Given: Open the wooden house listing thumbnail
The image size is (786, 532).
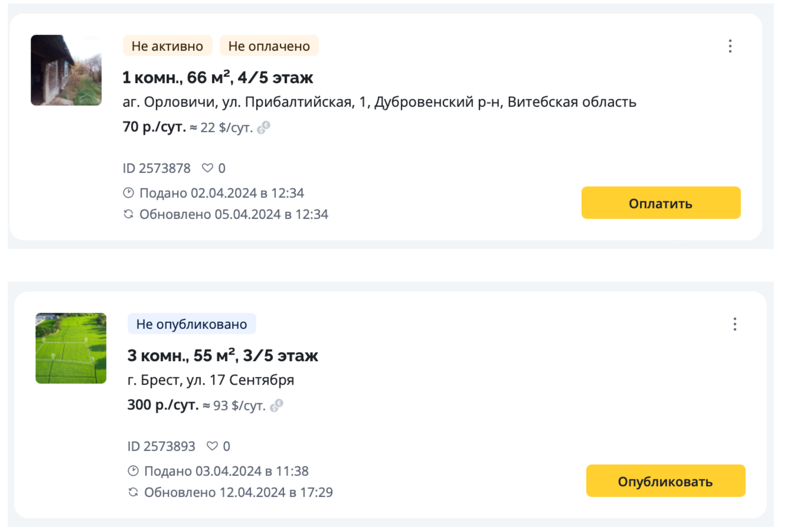Looking at the screenshot, I should pyautogui.click(x=66, y=70).
